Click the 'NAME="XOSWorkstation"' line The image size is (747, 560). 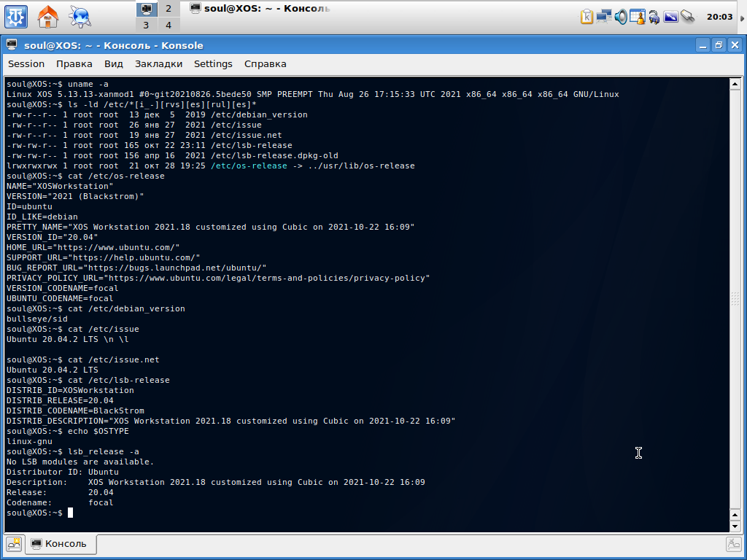(x=60, y=186)
